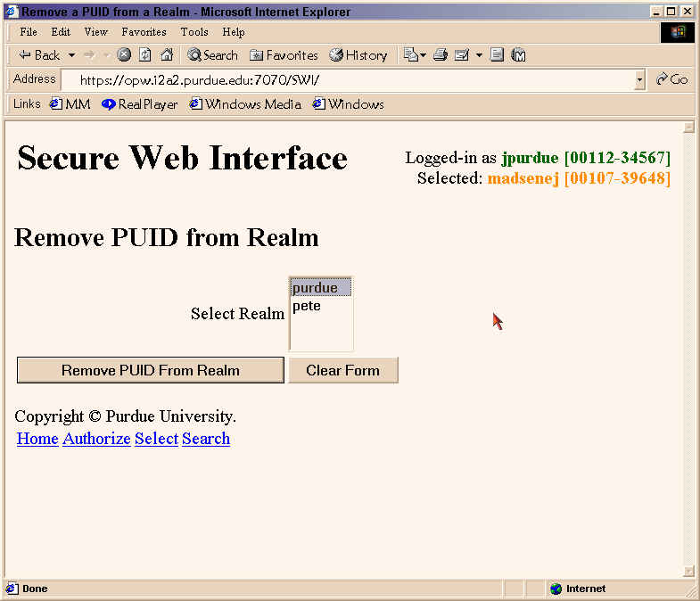Open the Tools menu
Viewport: 700px width, 601px height.
click(194, 32)
